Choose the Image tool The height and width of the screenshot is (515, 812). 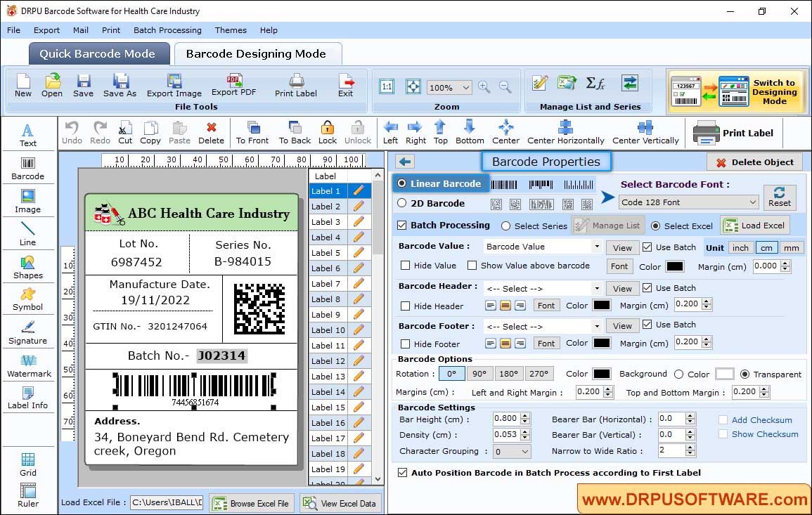28,202
